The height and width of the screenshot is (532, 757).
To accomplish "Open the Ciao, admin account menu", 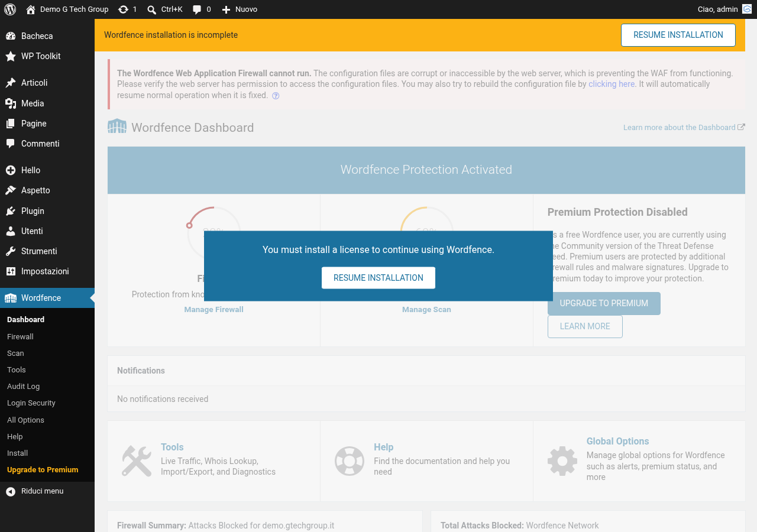I will pos(725,9).
